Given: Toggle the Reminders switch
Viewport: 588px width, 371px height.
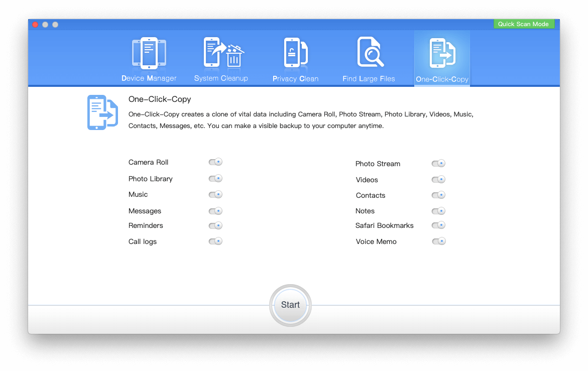Looking at the screenshot, I should 215,225.
